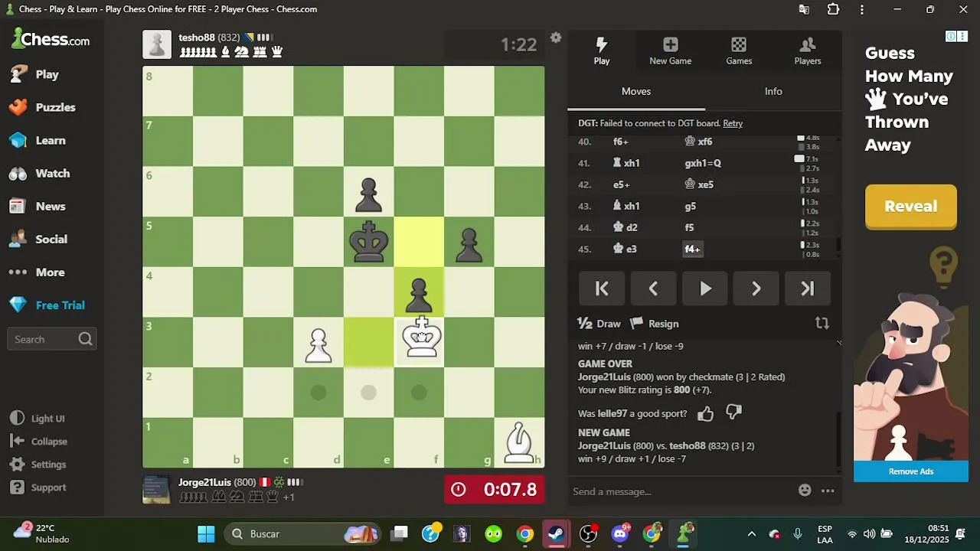Click Remove Ads link
The height and width of the screenshot is (551, 980).
click(x=910, y=471)
